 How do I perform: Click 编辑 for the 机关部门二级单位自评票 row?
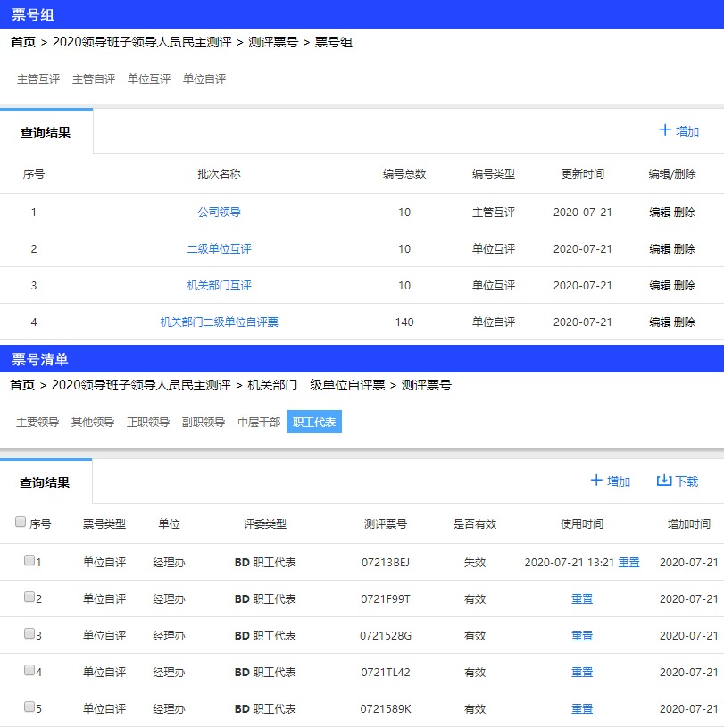pyautogui.click(x=660, y=322)
